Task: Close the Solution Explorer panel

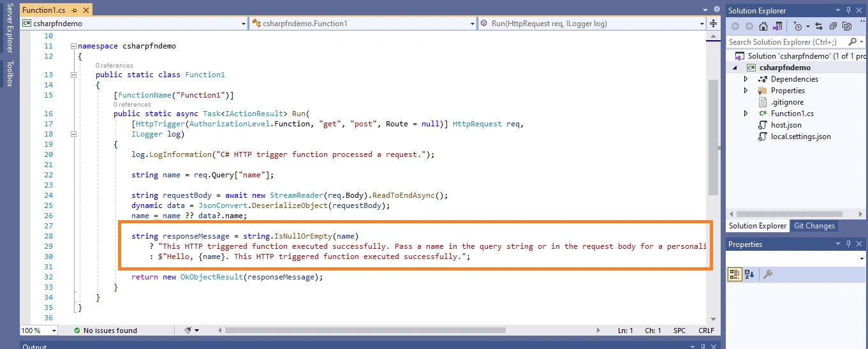Action: click(859, 10)
